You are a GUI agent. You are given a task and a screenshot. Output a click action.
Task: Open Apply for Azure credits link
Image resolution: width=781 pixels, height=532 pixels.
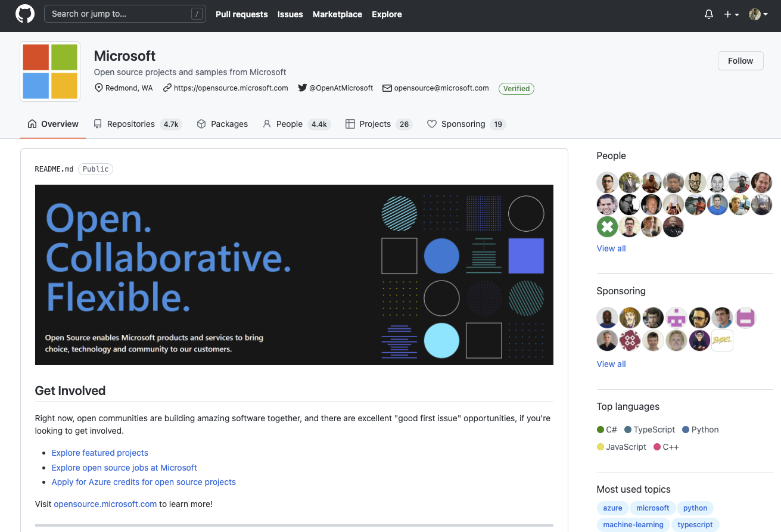click(144, 482)
